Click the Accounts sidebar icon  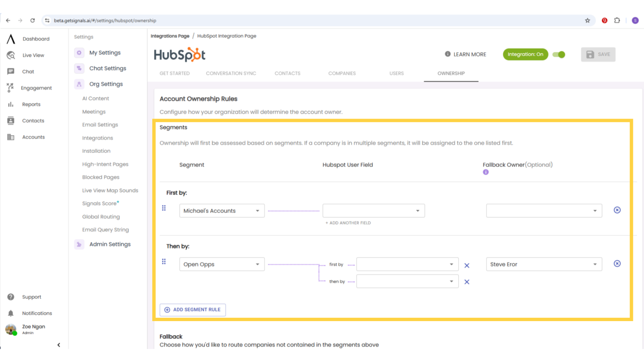tap(11, 136)
